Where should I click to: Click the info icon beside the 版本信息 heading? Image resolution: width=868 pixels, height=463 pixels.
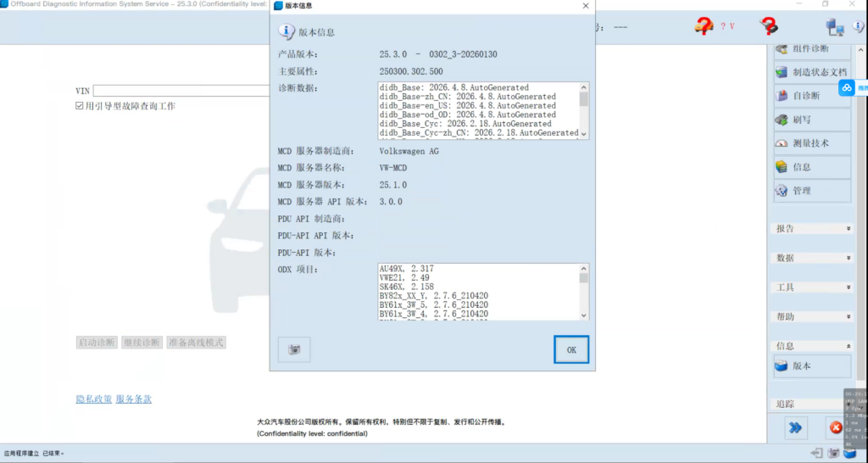click(287, 31)
